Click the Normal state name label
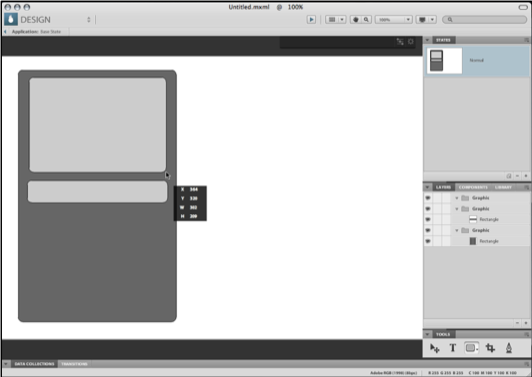This screenshot has width=532, height=377. [476, 60]
